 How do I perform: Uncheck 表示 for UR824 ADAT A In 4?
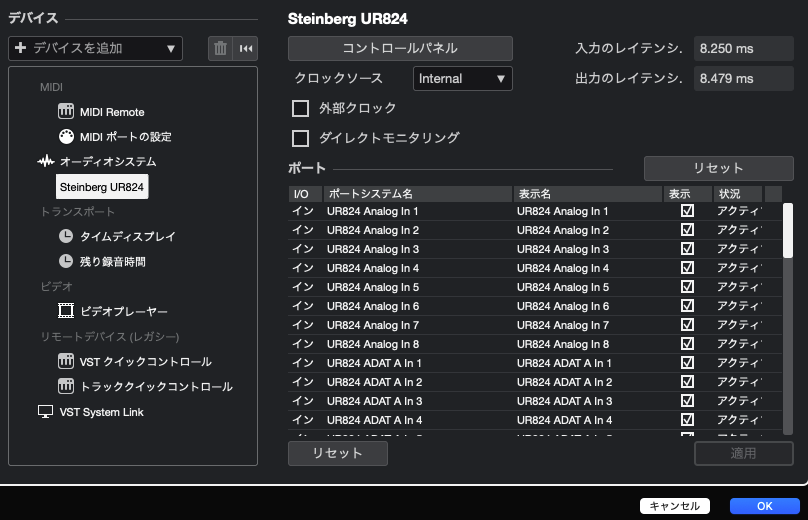point(687,420)
